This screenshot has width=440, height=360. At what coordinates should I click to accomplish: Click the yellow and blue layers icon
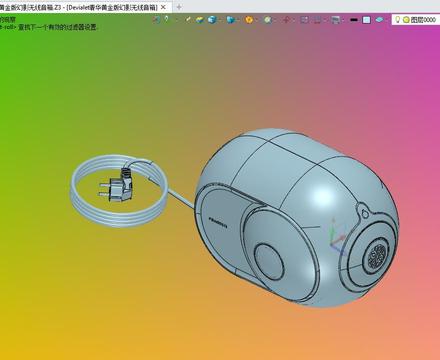pos(200,20)
